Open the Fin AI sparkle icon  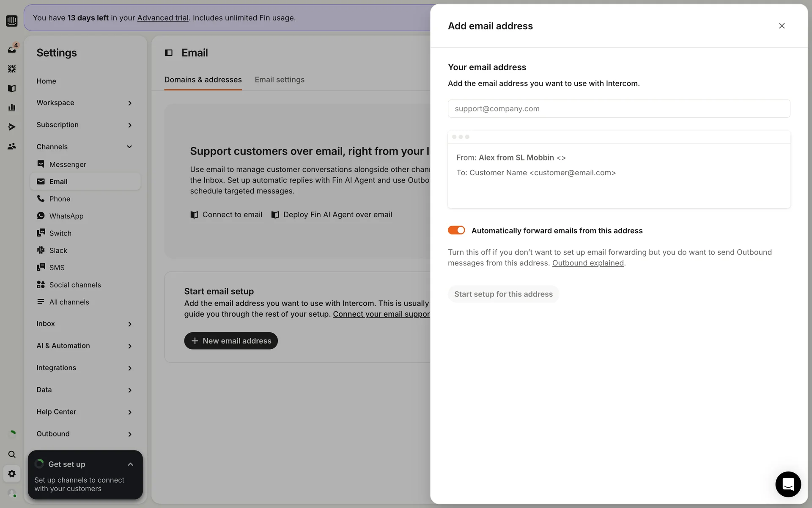pos(12,69)
